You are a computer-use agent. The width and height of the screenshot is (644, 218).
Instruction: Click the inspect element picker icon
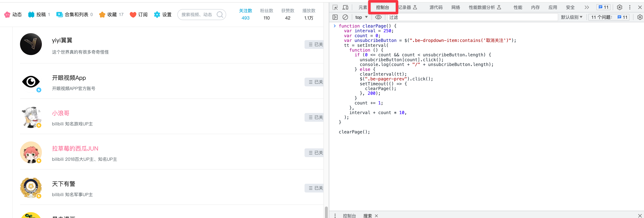click(x=335, y=7)
